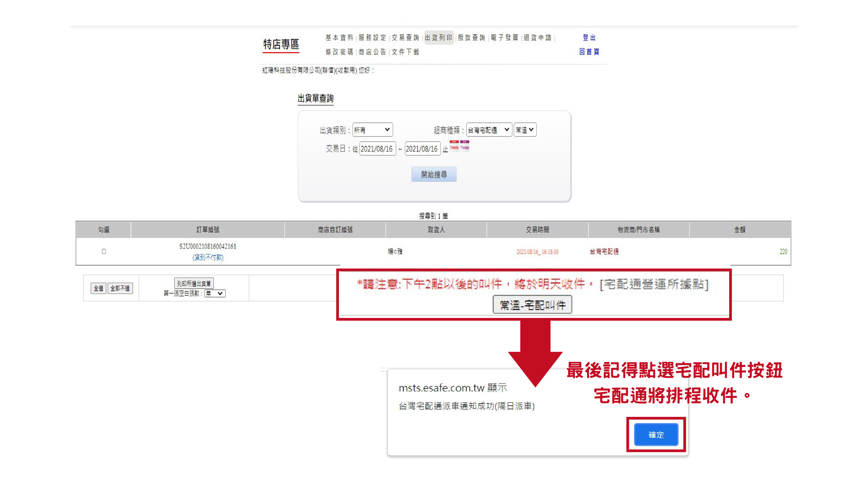Viewport: 868px width, 477px height.
Task: Click the 全部不選 deselect-all button
Action: (120, 288)
